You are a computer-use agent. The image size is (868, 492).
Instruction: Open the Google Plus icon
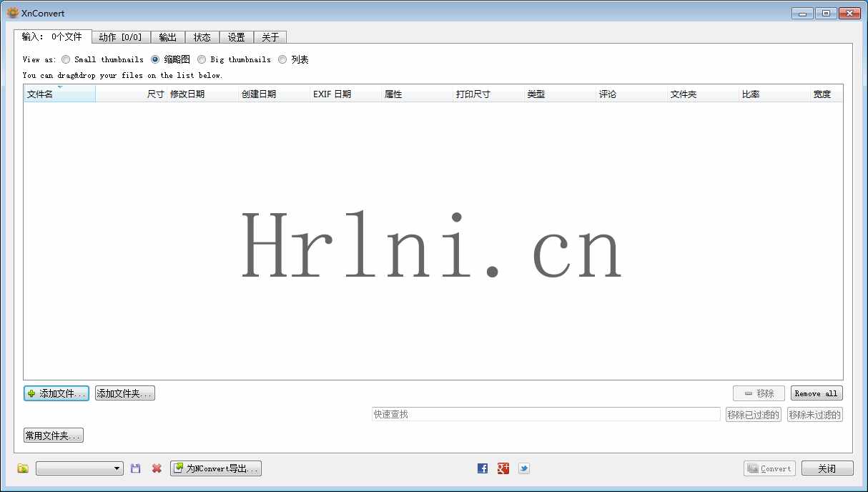click(x=503, y=468)
